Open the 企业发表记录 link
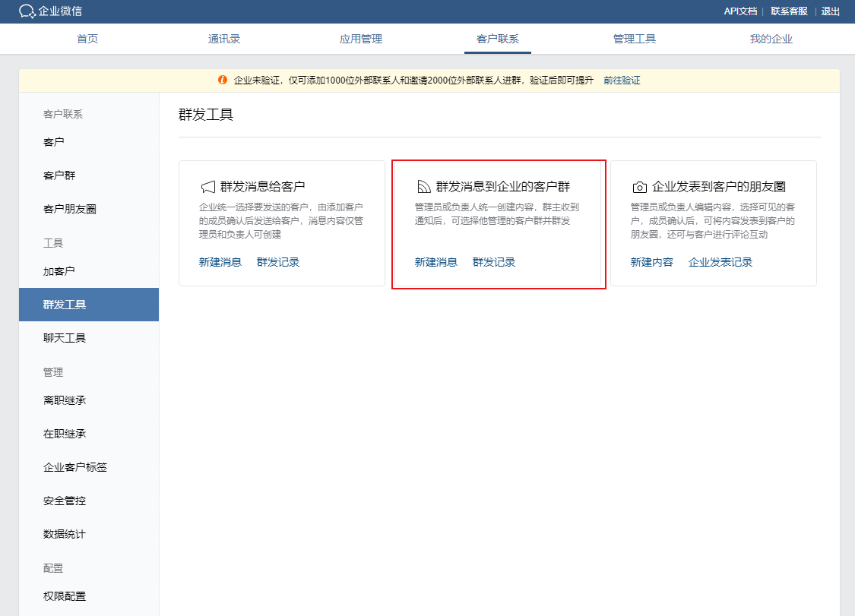The height and width of the screenshot is (616, 855). coord(720,262)
